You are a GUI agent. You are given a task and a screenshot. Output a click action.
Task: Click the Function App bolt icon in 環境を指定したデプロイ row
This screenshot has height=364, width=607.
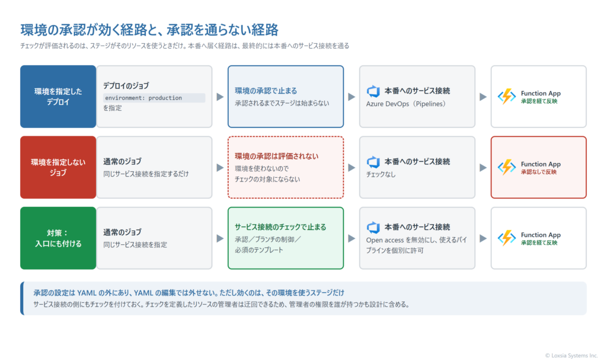507,97
